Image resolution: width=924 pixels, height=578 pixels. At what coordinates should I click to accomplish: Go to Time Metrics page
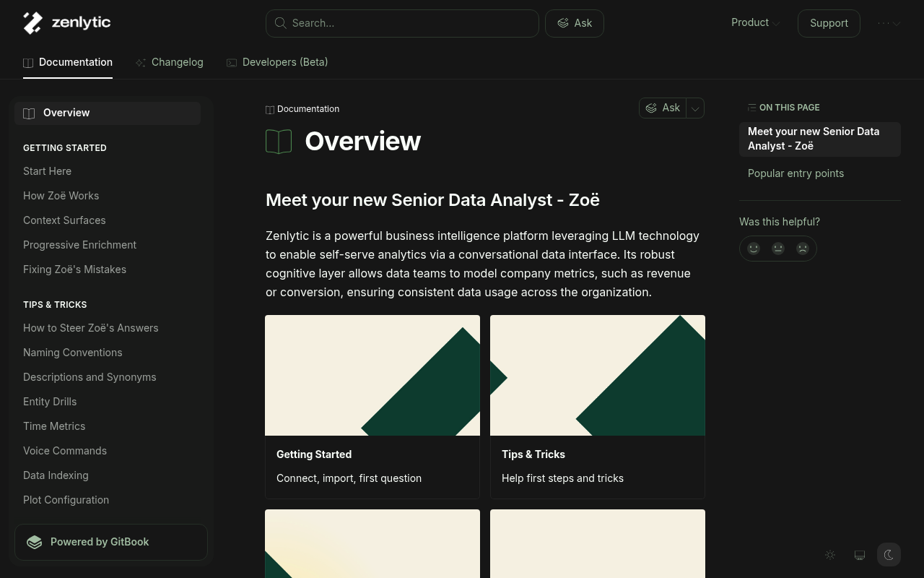pos(54,427)
